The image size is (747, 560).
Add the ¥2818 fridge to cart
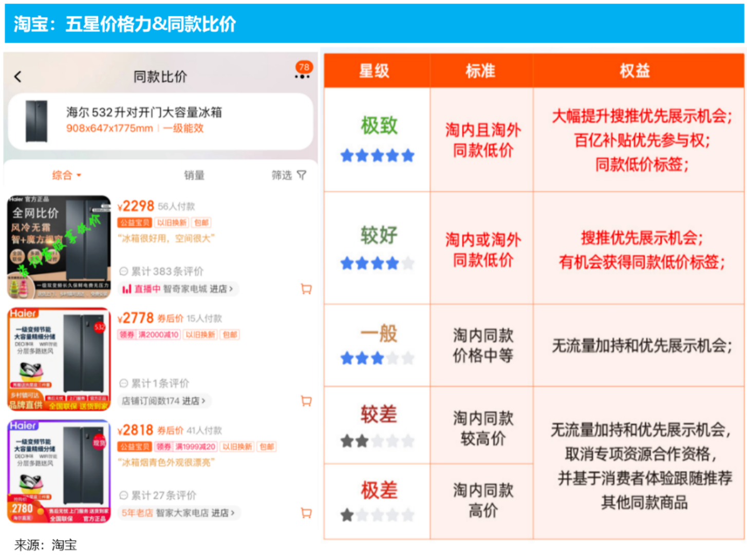pos(306,513)
